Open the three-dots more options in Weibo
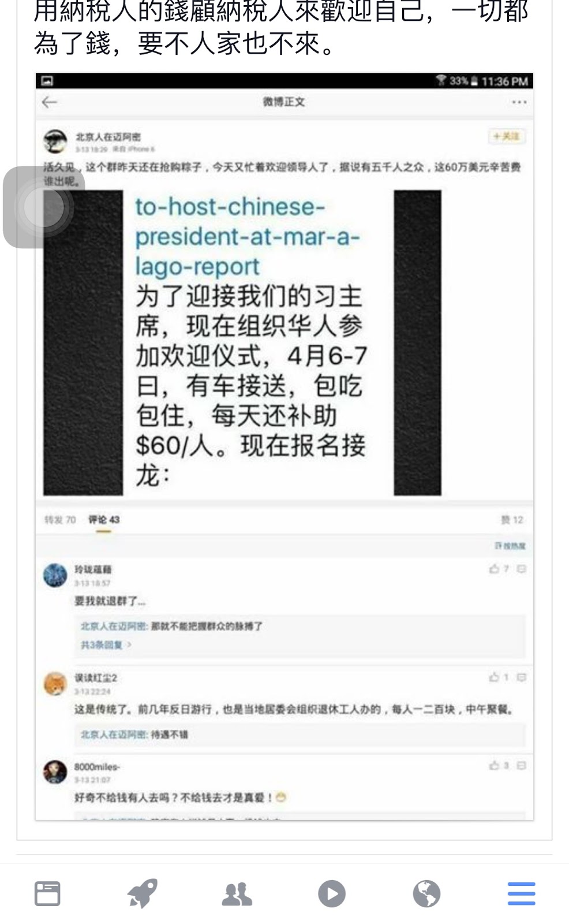Image resolution: width=569 pixels, height=924 pixels. (x=519, y=102)
